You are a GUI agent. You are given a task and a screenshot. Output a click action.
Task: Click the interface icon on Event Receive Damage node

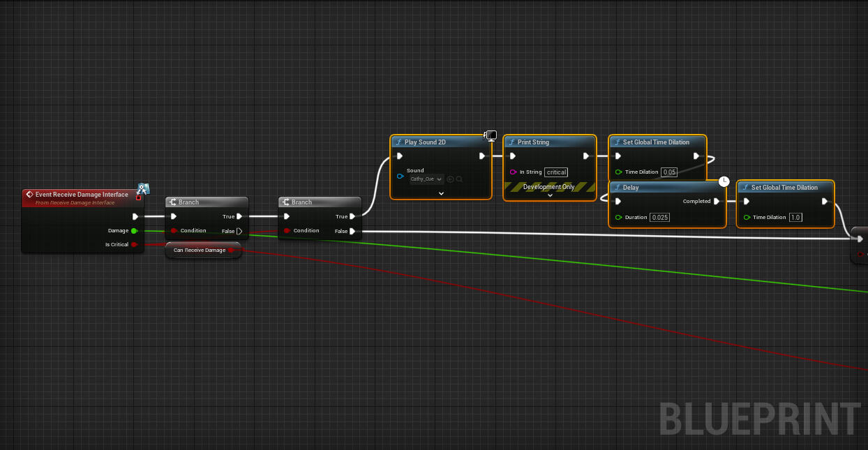(143, 188)
